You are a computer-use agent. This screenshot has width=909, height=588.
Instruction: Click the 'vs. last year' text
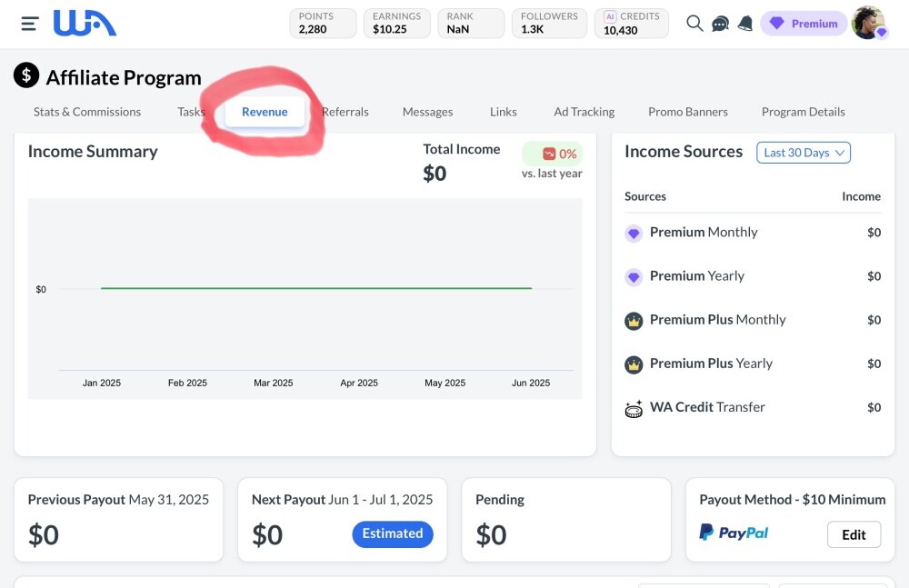point(552,174)
